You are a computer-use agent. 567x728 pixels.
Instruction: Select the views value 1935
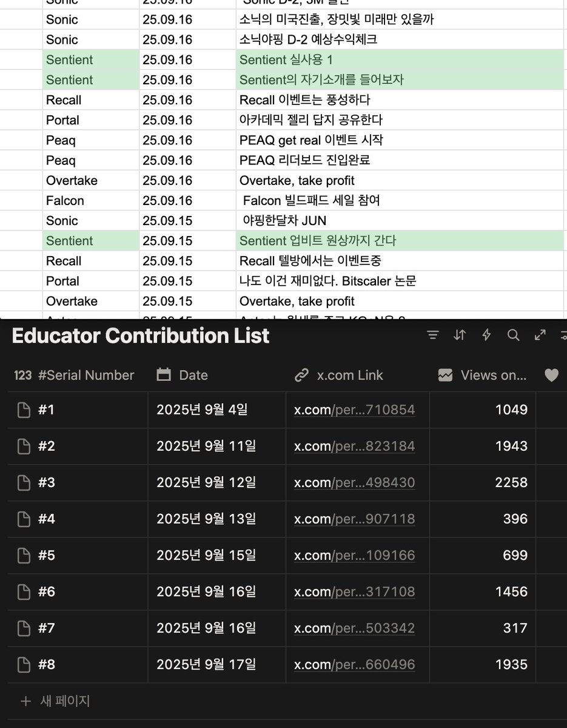click(x=511, y=665)
